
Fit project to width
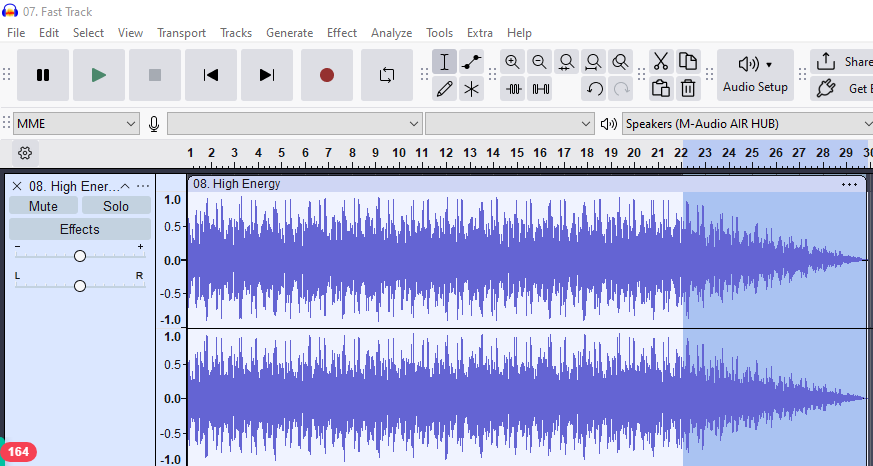[593, 62]
